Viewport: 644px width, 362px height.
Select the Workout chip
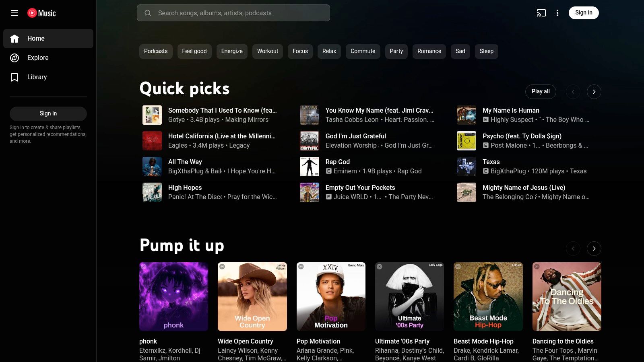268,51
